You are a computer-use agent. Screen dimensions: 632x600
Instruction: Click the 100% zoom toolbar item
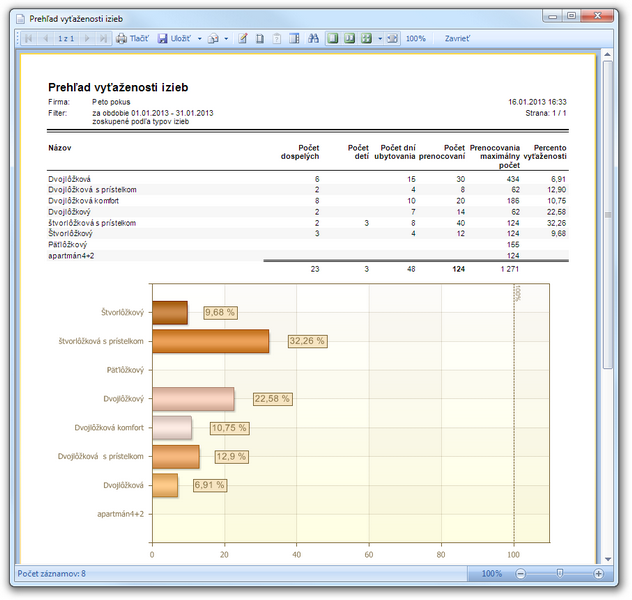(x=416, y=39)
